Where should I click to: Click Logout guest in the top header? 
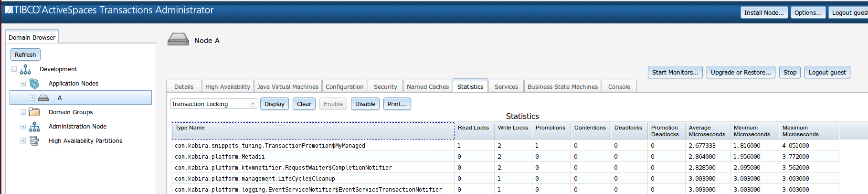(x=848, y=12)
